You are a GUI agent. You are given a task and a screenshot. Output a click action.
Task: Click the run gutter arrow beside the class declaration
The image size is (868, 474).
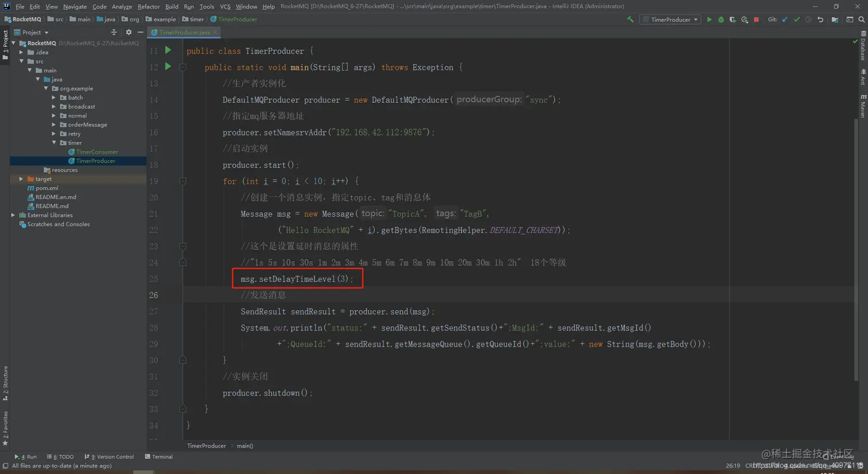tap(168, 50)
